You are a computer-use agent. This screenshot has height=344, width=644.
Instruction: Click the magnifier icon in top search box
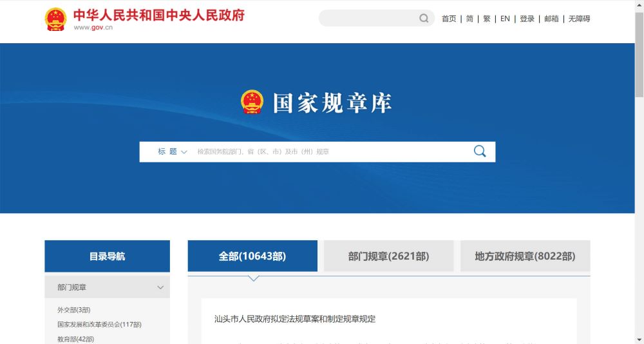tap(424, 18)
